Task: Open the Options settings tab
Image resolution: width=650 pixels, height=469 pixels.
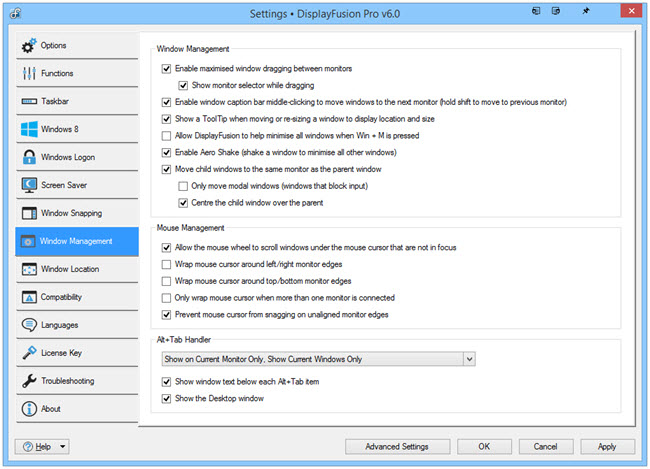Action: point(77,46)
